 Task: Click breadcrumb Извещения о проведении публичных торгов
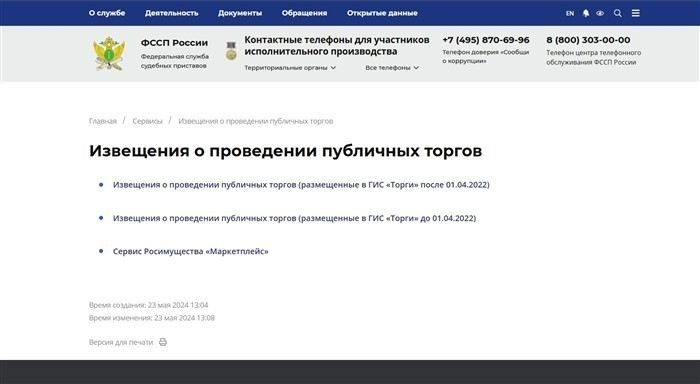pyautogui.click(x=255, y=121)
